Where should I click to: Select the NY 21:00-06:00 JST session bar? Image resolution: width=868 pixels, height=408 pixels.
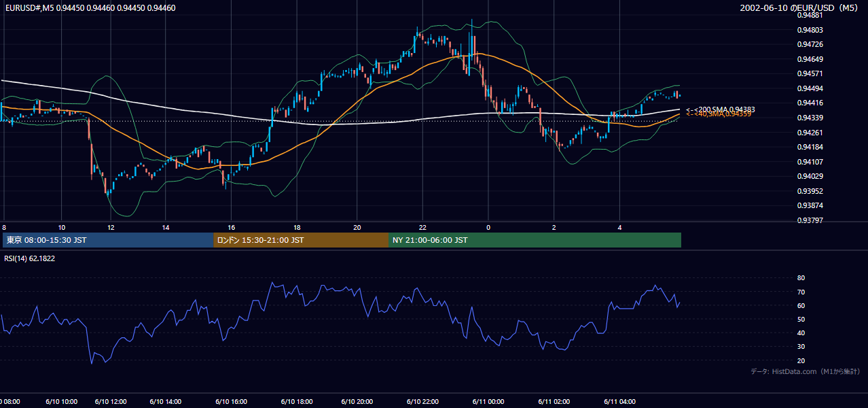pos(535,240)
